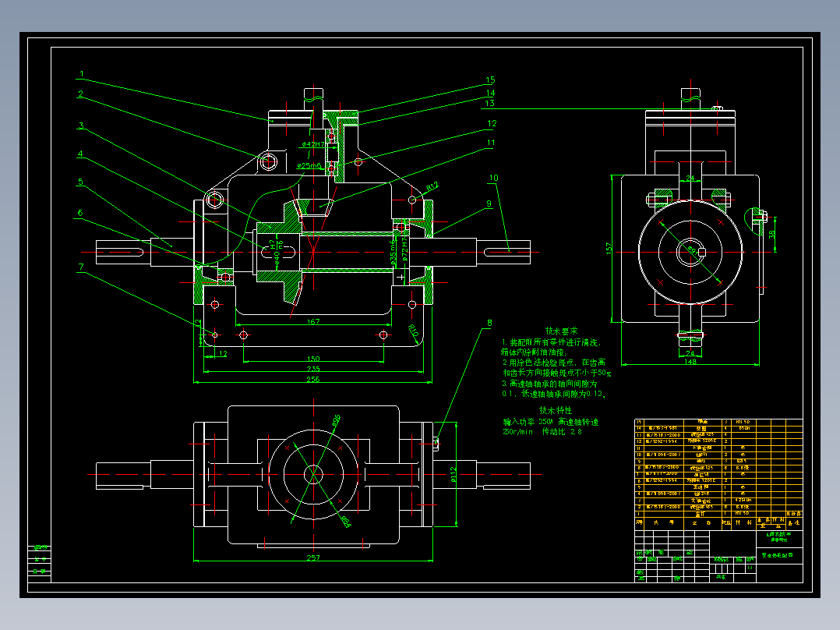Viewport: 840px width, 630px height.
Task: Click part leader label 7
Action: (x=81, y=267)
